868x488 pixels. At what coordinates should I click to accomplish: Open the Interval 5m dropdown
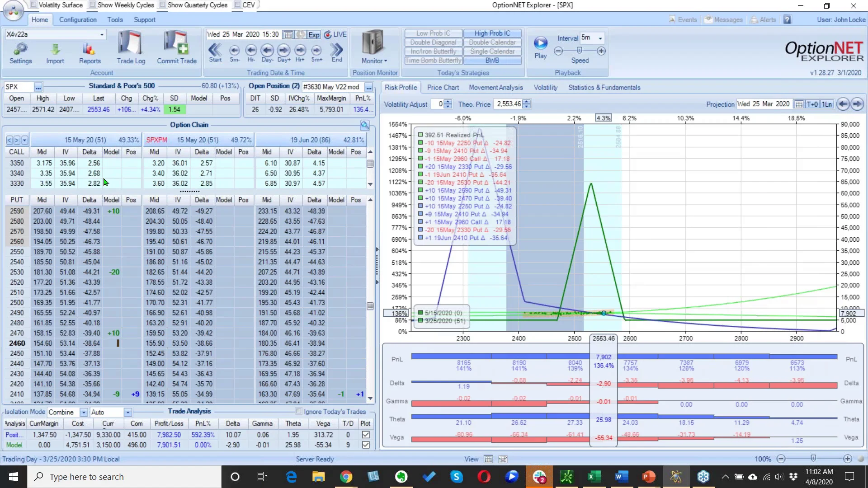600,38
